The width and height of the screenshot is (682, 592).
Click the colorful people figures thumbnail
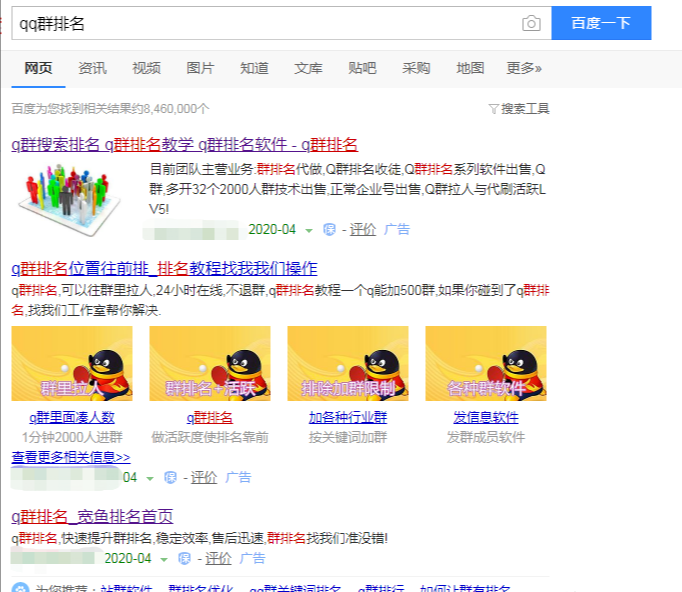tap(69, 199)
